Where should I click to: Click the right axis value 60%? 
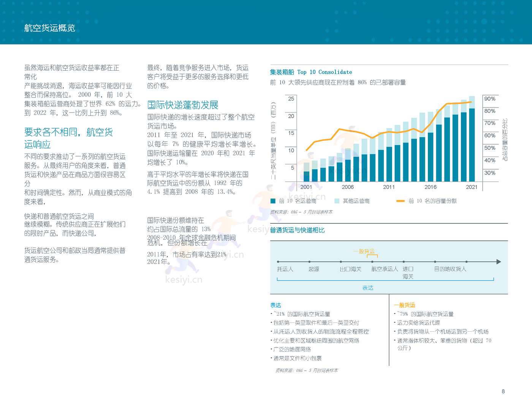coord(490,136)
